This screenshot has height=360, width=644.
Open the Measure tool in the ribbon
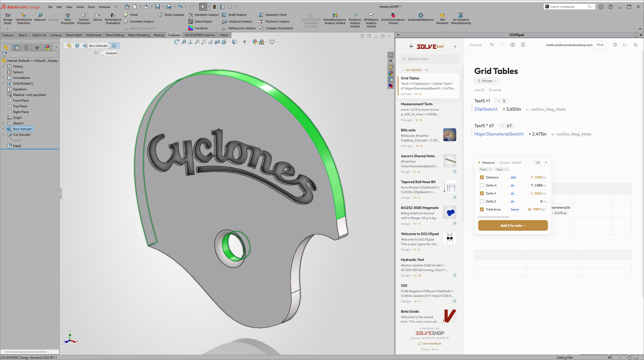(x=40, y=17)
